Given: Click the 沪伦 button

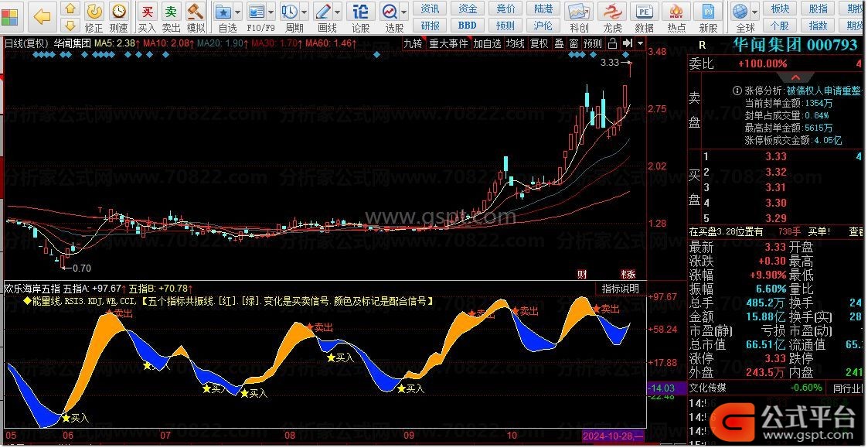Looking at the screenshot, I should pyautogui.click(x=543, y=26).
